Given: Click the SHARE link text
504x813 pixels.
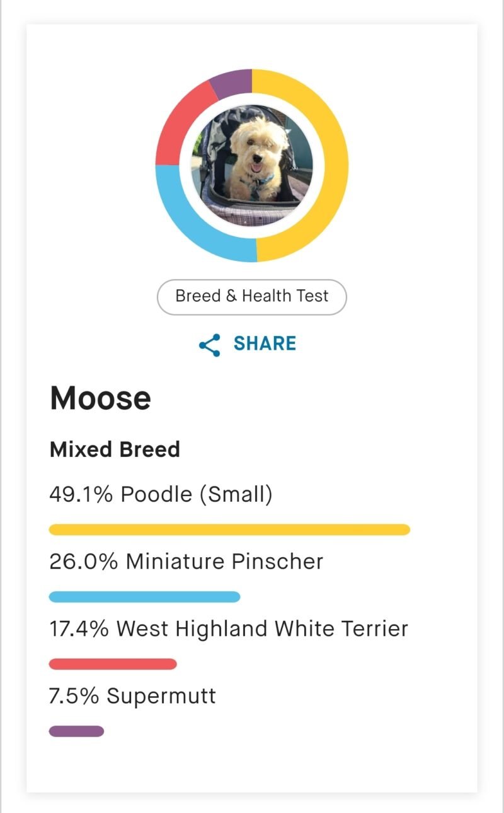Looking at the screenshot, I should (265, 344).
